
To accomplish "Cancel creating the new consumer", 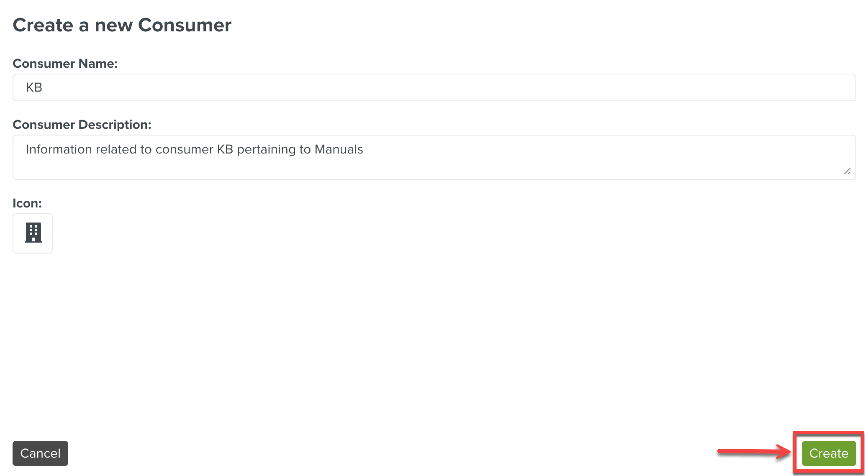I will (40, 453).
